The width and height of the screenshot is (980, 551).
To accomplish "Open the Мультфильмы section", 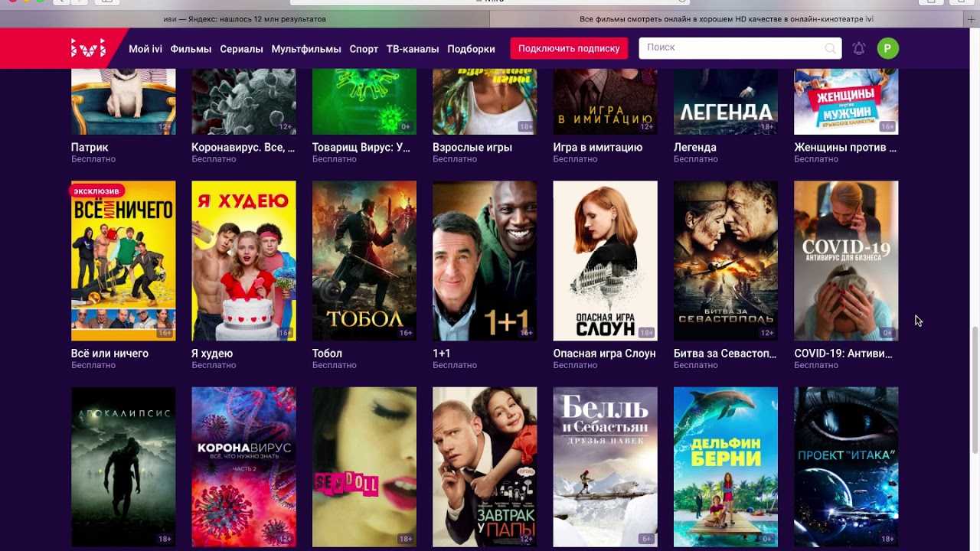I will coord(306,49).
